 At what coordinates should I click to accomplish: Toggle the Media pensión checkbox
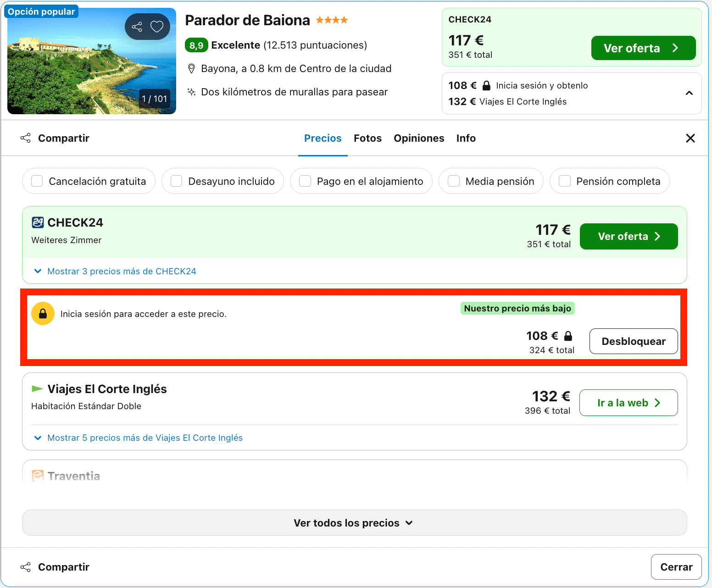(454, 181)
